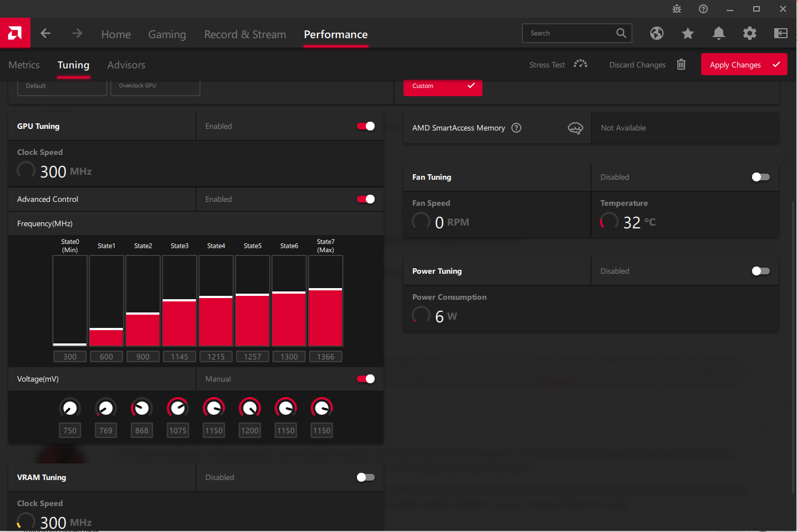Image resolution: width=798 pixels, height=532 pixels.
Task: Click the 1200 mV voltage dial
Action: tap(250, 408)
